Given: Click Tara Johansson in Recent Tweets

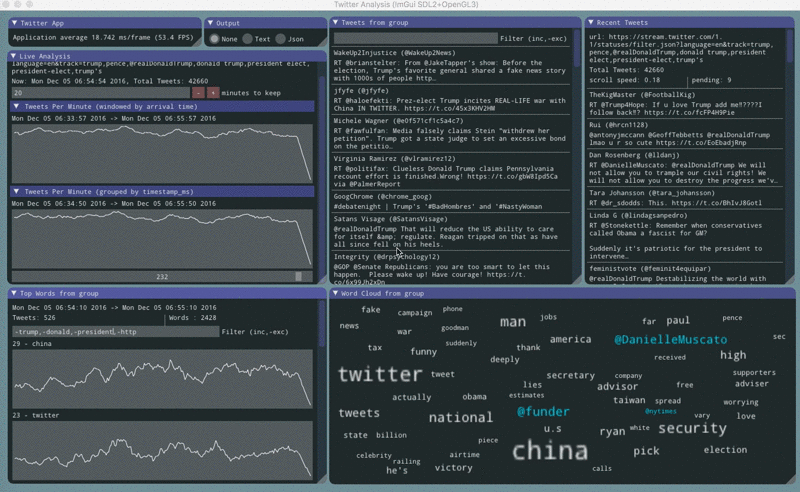Looking at the screenshot, I should [x=652, y=193].
